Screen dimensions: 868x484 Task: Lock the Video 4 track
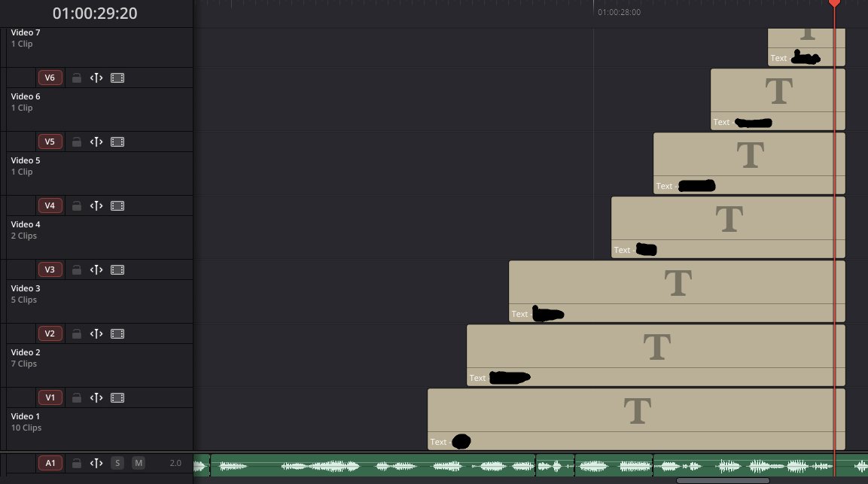tap(77, 205)
